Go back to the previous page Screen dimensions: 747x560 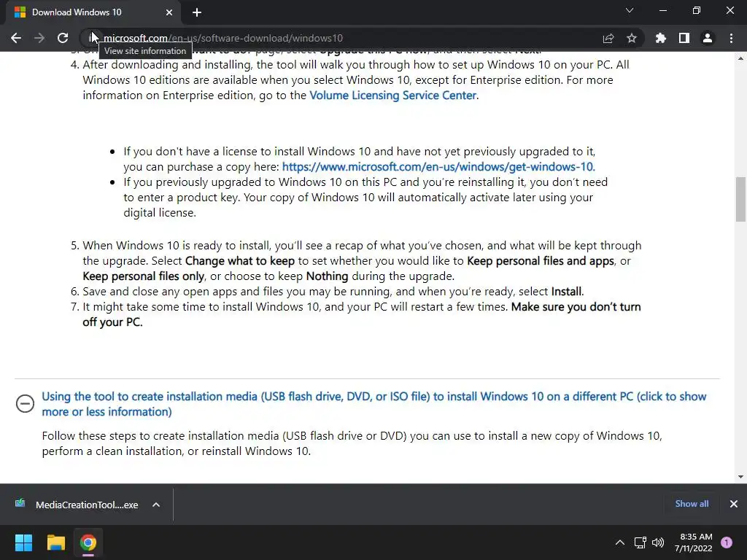pyautogui.click(x=16, y=38)
